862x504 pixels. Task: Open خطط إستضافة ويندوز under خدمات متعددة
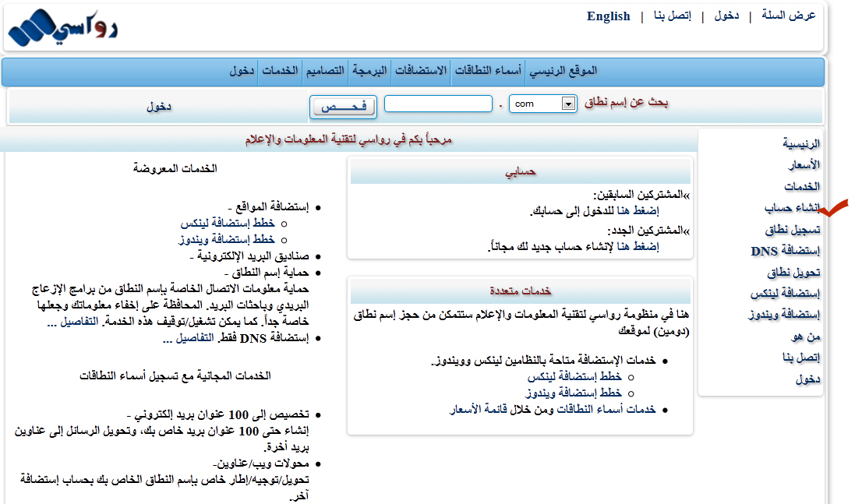(574, 393)
